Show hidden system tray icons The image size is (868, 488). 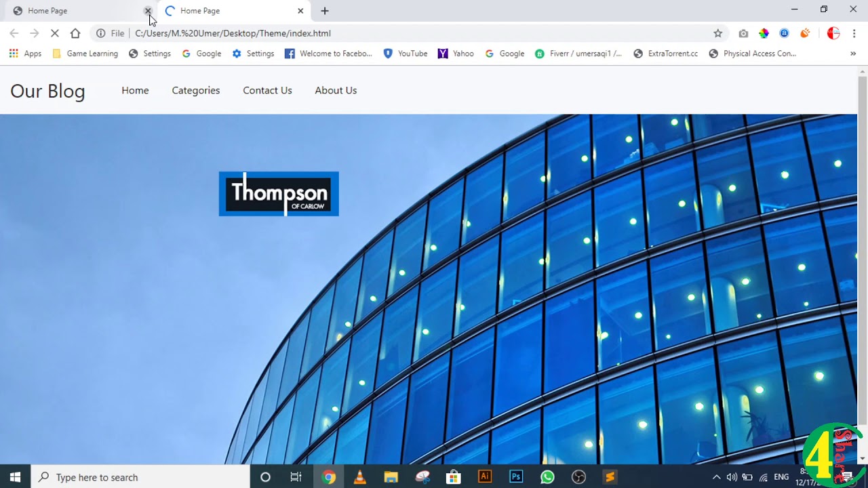(x=716, y=477)
